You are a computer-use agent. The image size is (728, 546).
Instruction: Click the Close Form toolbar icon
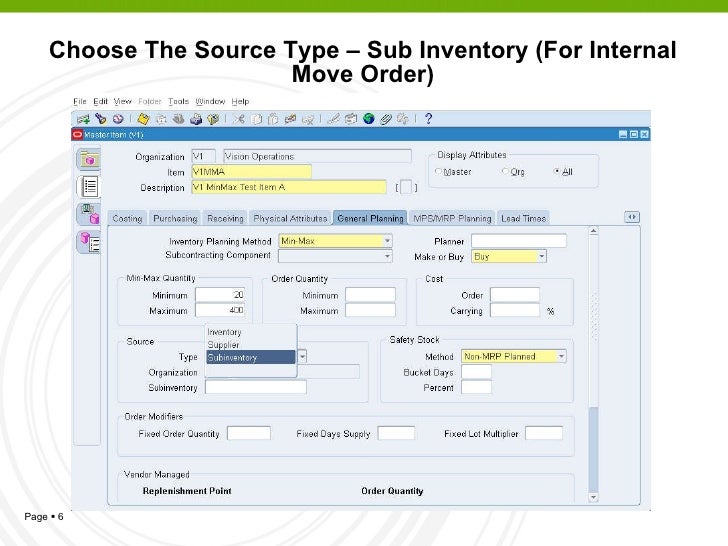[x=213, y=119]
